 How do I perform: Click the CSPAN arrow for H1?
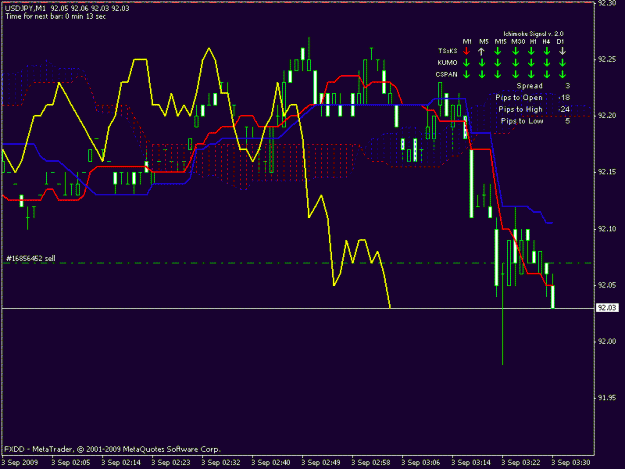point(531,74)
